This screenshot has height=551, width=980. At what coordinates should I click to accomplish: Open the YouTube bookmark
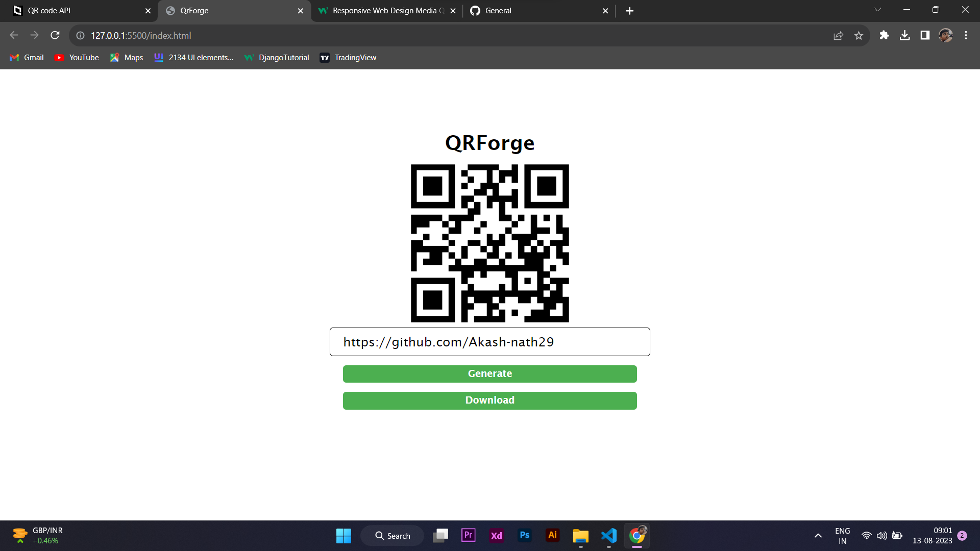pos(76,57)
